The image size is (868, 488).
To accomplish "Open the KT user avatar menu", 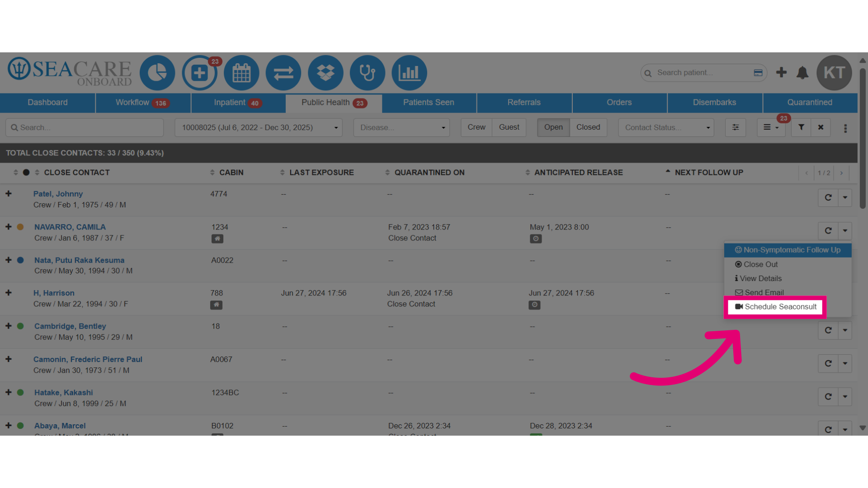I will 834,73.
